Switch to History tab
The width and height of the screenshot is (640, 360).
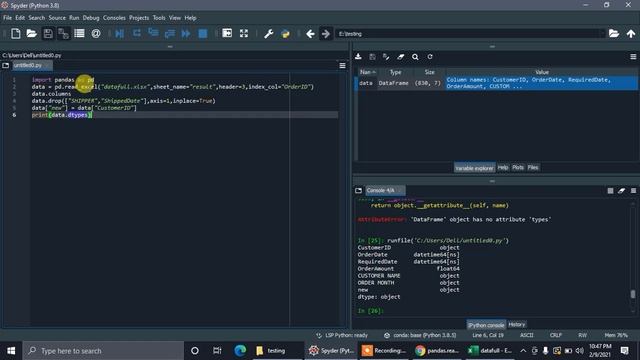(517, 324)
